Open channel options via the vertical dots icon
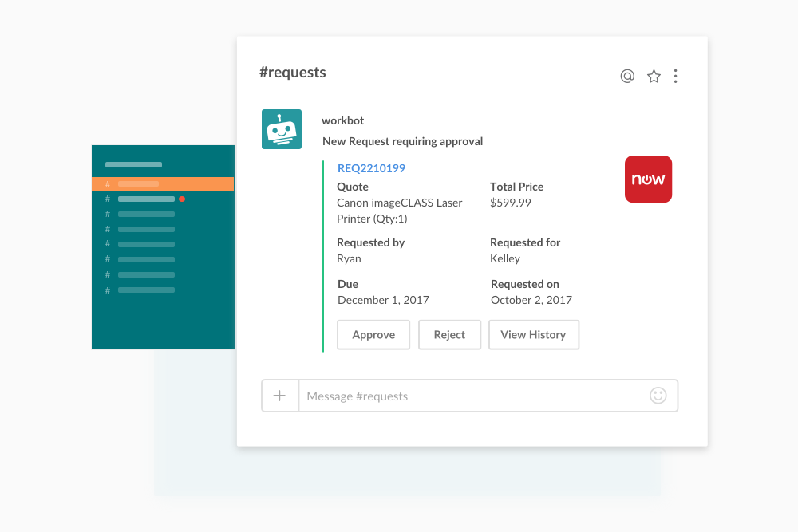This screenshot has height=532, width=798. [676, 76]
